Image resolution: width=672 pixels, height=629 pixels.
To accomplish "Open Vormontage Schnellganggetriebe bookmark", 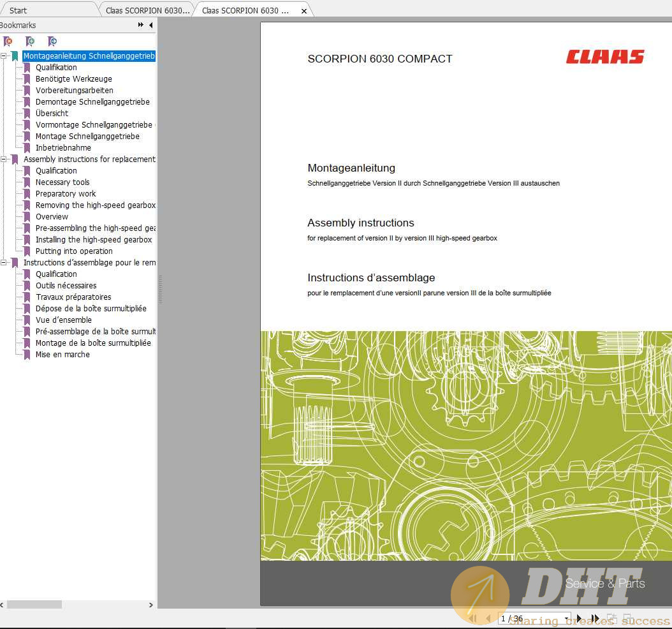I will (x=94, y=125).
